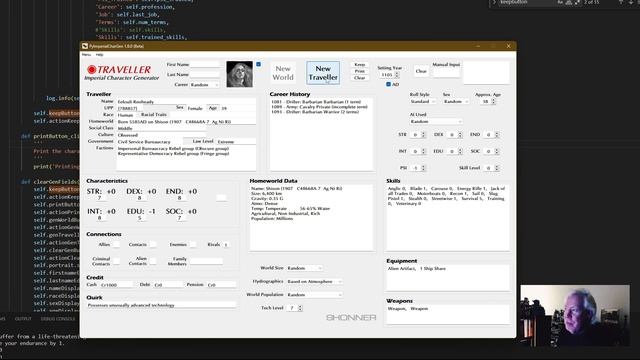Click the Skill Level spinner
Image resolution: width=640 pixels, height=360 pixels.
pyautogui.click(x=491, y=168)
